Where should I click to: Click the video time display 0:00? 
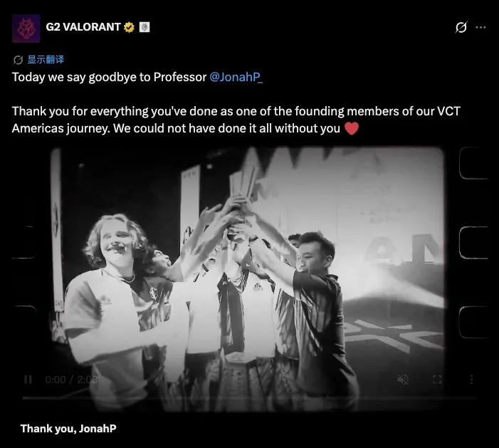pyautogui.click(x=55, y=380)
